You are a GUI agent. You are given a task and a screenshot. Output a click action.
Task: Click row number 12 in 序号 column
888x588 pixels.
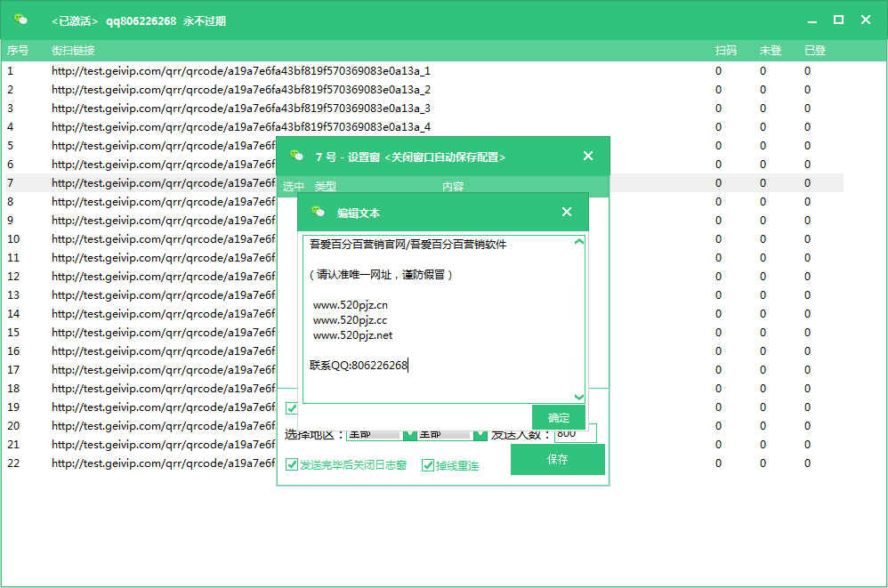(13, 276)
